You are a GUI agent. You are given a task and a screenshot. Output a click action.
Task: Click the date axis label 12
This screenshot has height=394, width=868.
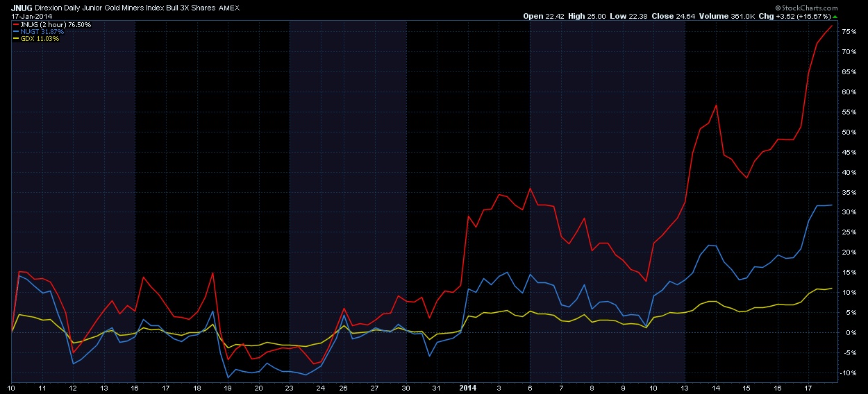point(73,389)
